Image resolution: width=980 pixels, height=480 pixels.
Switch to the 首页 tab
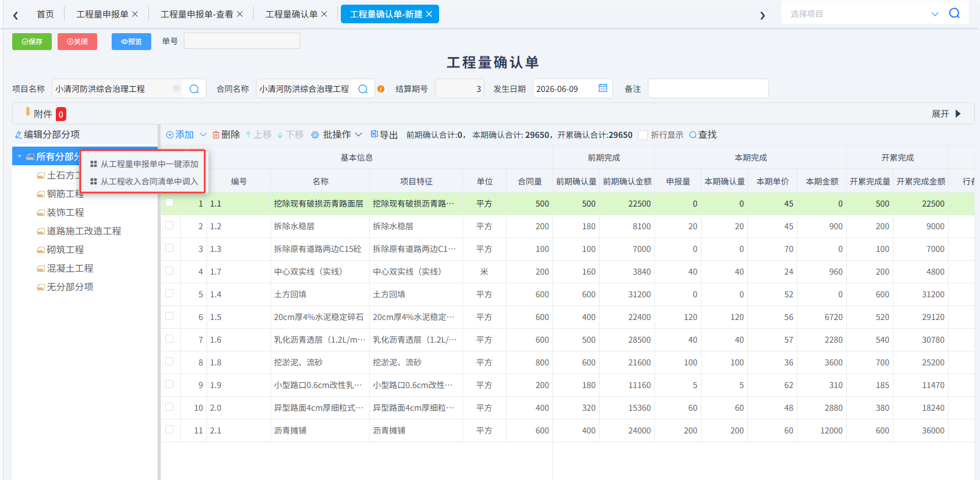click(x=45, y=14)
